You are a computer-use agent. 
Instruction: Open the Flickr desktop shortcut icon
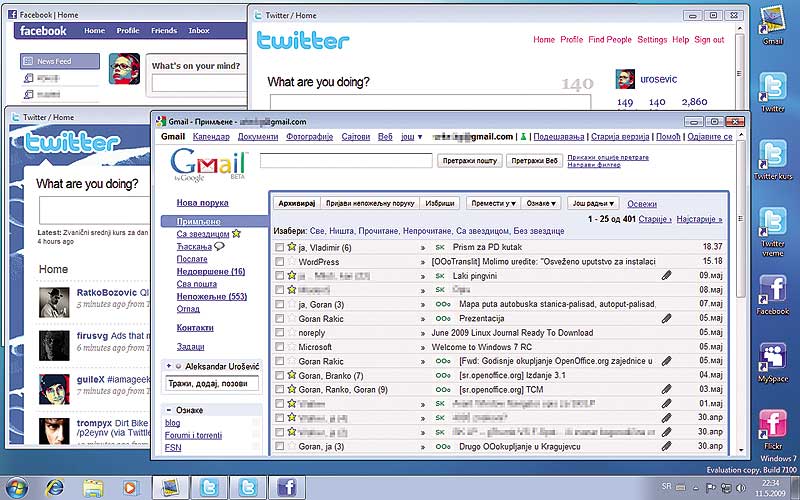point(773,425)
